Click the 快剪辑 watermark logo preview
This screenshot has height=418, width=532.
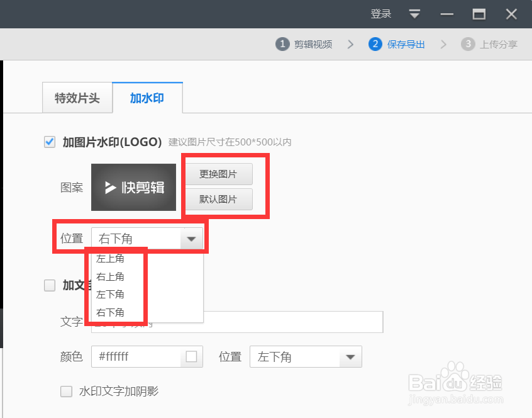coord(133,187)
